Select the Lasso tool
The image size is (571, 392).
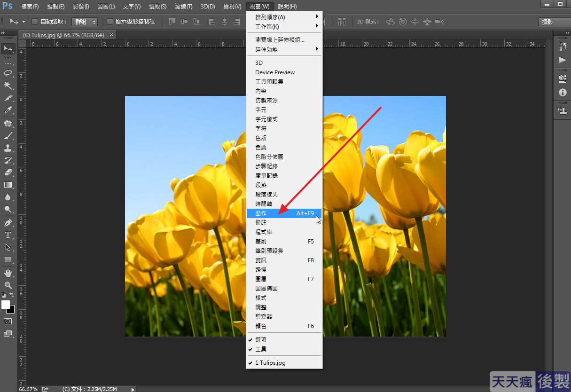click(x=8, y=73)
